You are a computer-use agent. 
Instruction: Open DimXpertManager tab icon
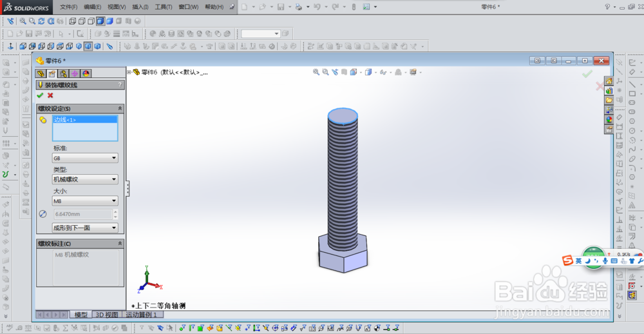click(x=74, y=74)
